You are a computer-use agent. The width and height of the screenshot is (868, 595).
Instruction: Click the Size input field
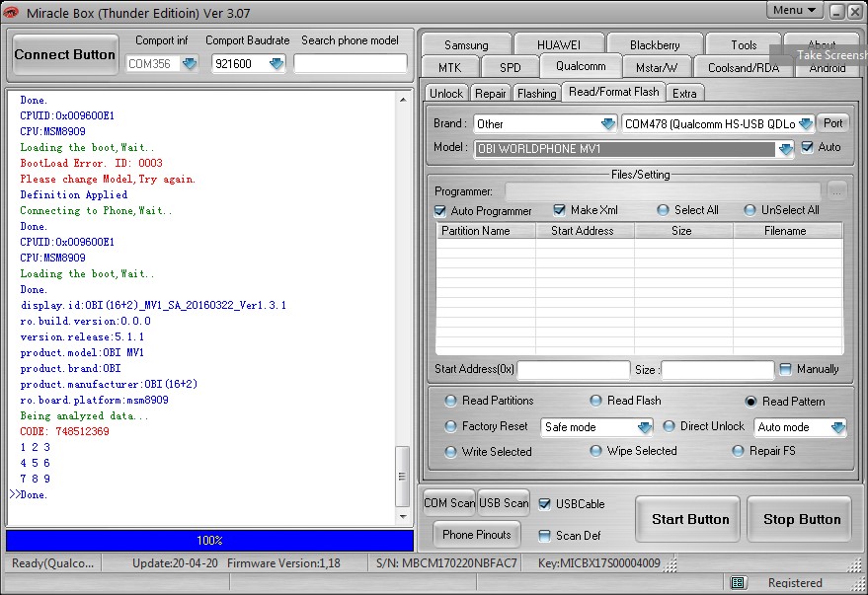pos(718,369)
